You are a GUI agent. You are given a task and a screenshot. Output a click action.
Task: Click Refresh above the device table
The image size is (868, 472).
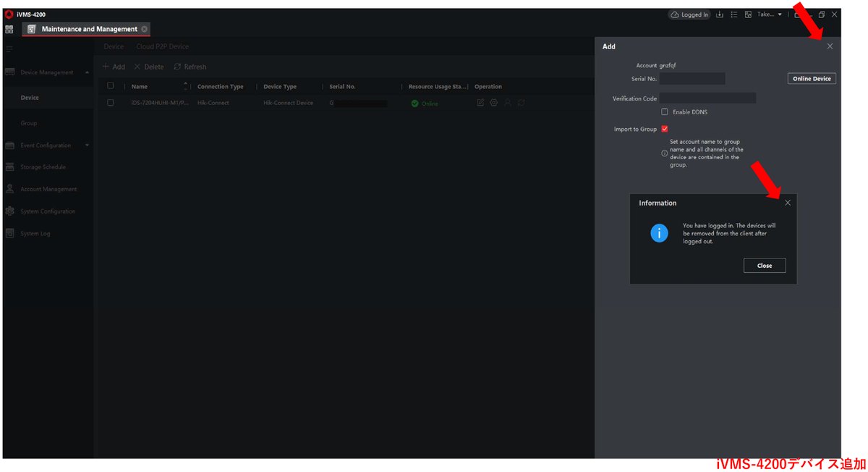(x=190, y=67)
